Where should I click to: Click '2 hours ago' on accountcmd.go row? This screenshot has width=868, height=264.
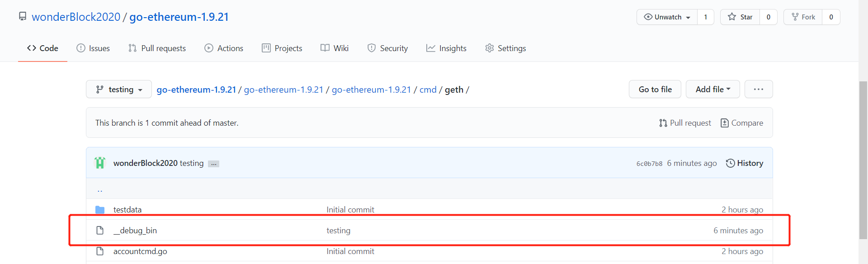tap(742, 251)
